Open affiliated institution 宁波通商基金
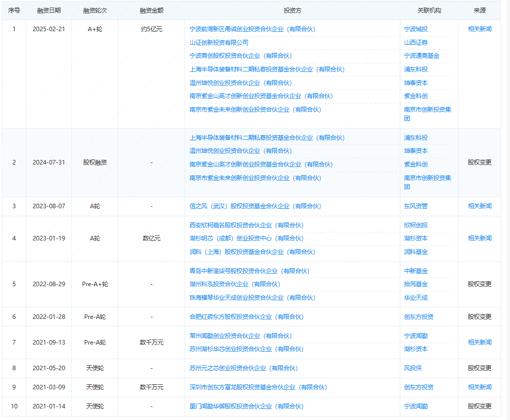 pos(421,56)
